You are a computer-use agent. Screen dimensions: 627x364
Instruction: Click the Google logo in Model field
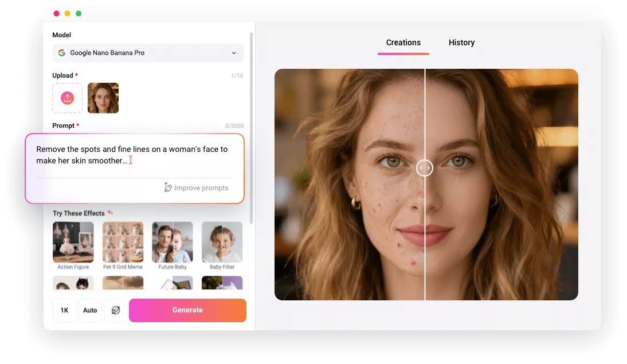coord(62,53)
